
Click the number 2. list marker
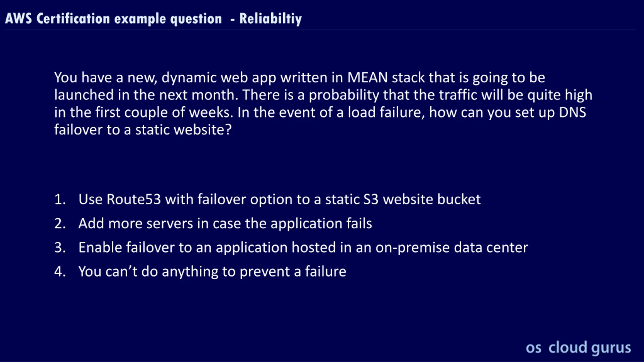[60, 223]
